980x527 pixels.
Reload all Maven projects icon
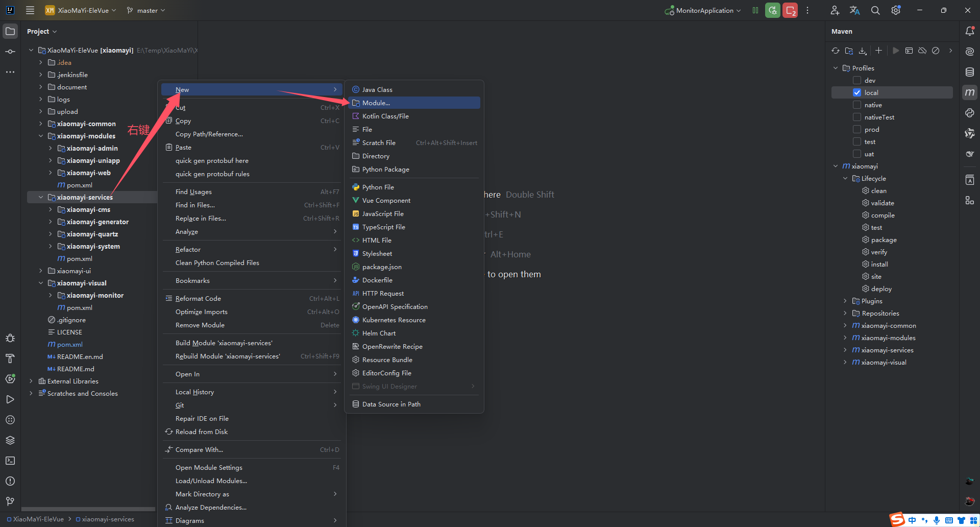835,51
